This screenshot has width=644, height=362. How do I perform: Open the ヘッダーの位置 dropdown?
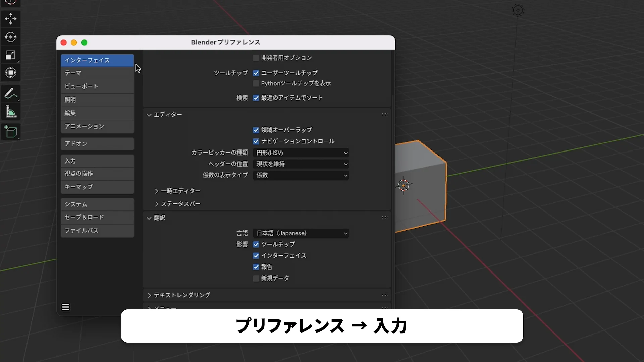tap(301, 164)
